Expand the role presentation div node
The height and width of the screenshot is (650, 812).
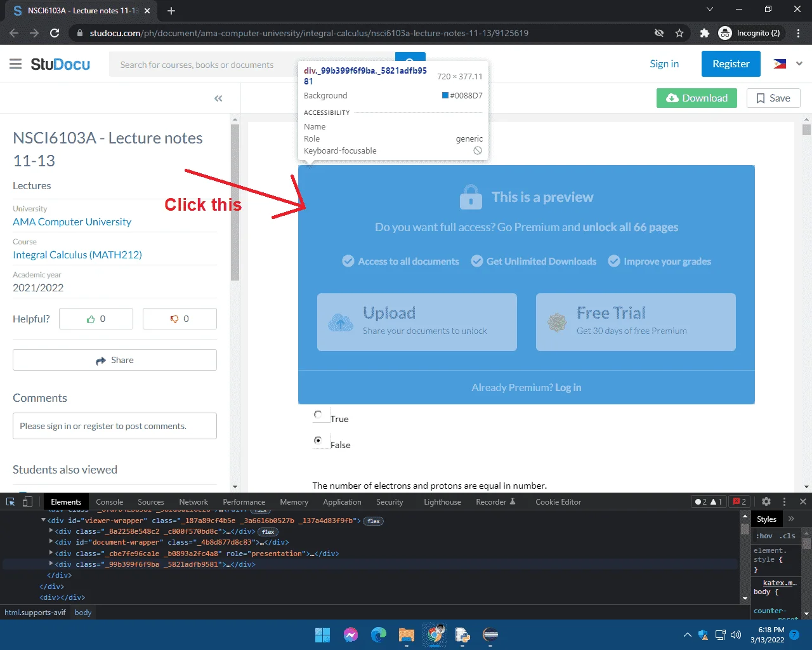point(51,553)
